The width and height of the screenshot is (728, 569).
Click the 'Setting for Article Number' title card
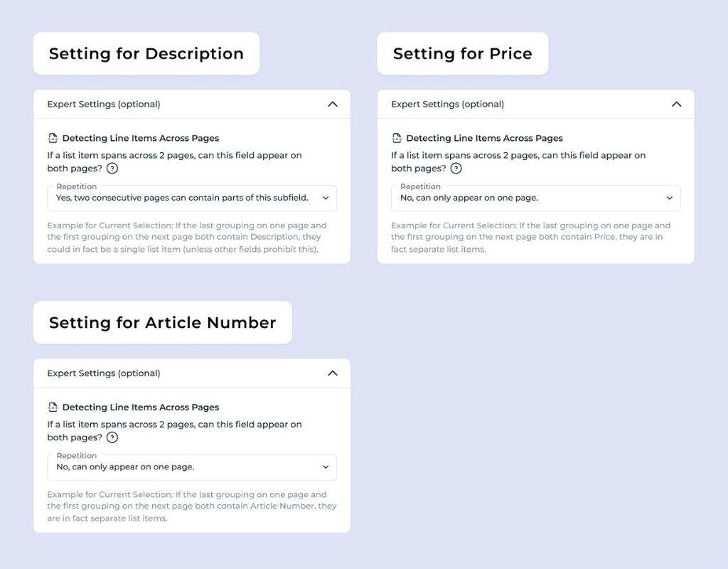163,322
